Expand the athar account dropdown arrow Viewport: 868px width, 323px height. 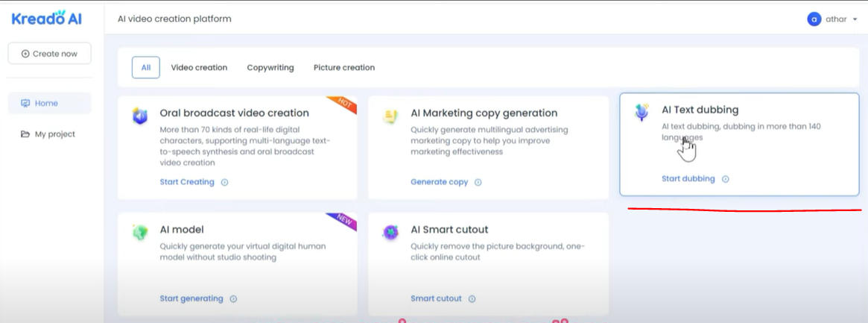pyautogui.click(x=855, y=20)
